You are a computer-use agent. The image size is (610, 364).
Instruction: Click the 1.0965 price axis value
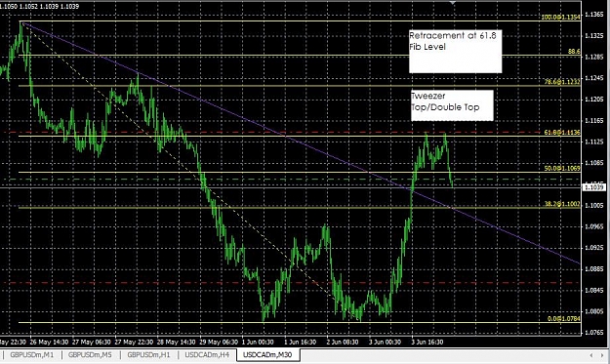click(594, 226)
